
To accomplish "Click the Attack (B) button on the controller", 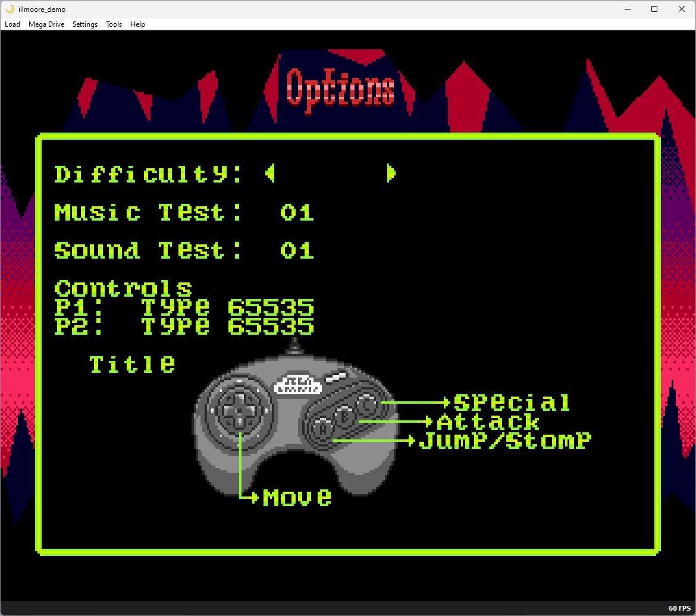I will click(345, 416).
